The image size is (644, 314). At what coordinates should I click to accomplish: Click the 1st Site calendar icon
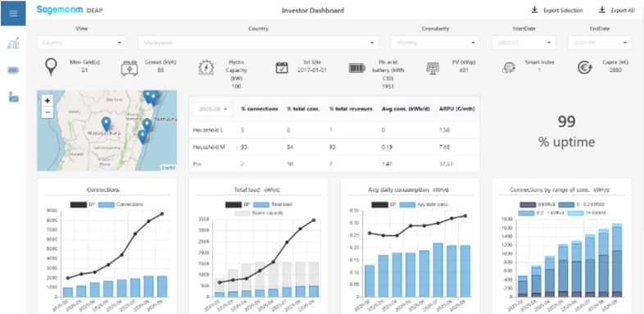pos(282,67)
